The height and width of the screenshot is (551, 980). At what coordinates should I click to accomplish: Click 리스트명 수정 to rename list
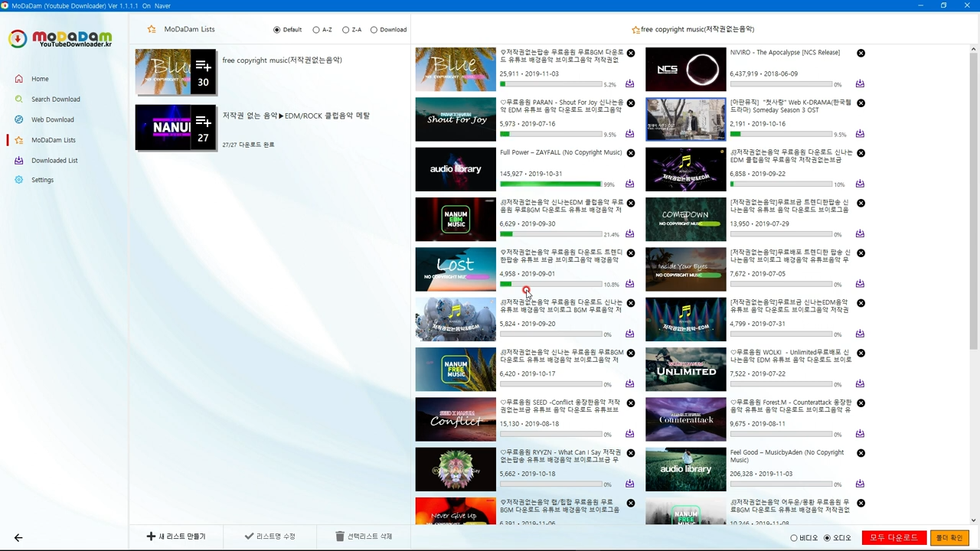pyautogui.click(x=269, y=536)
